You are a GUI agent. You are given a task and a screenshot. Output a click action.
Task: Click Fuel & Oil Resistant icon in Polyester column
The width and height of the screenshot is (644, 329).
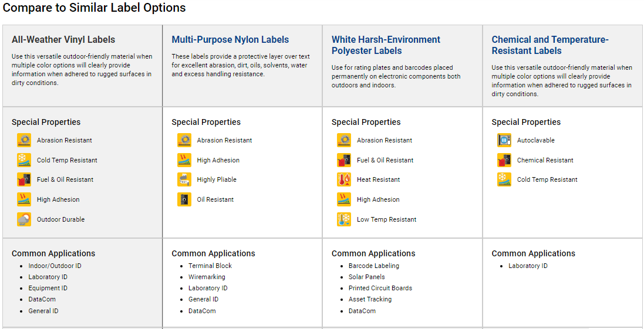pyautogui.click(x=344, y=160)
